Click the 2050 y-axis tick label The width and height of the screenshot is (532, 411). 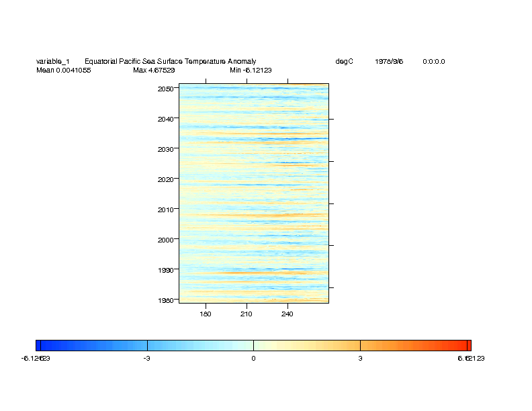click(165, 89)
